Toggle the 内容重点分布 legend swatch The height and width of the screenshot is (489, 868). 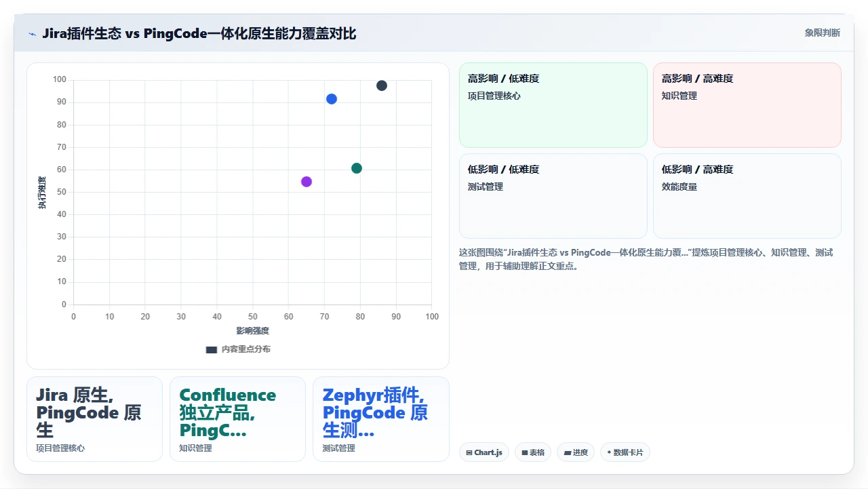212,349
